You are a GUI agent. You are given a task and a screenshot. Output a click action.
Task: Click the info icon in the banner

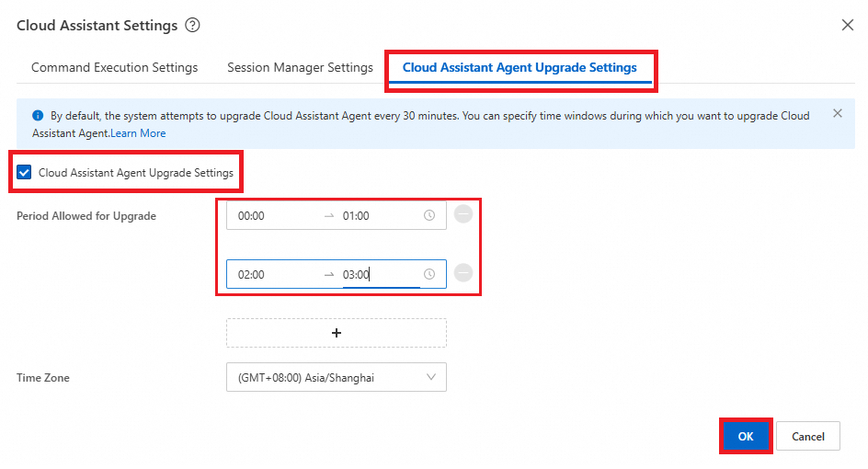[38, 116]
